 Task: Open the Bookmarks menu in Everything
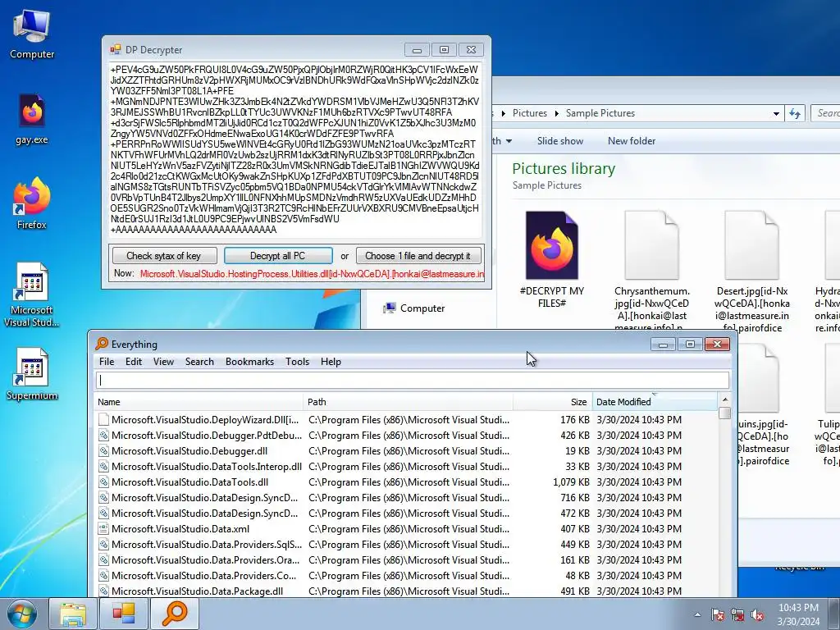pyautogui.click(x=249, y=362)
